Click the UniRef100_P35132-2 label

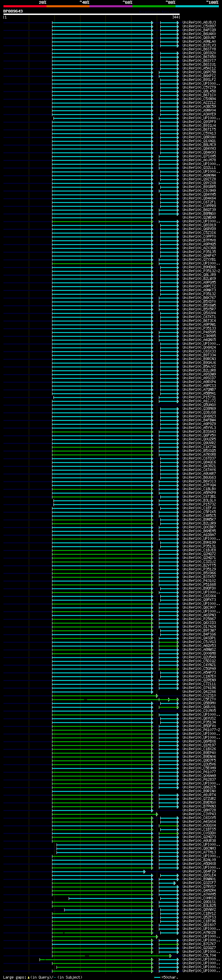[202, 271]
